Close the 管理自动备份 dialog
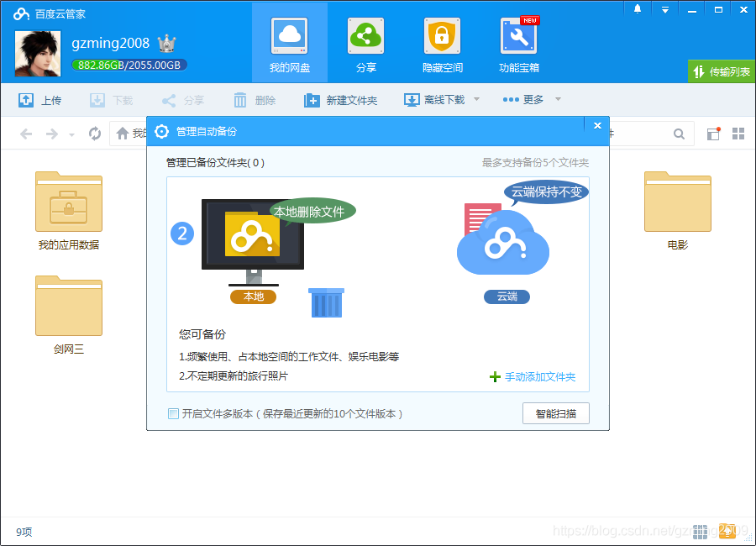756x546 pixels. (x=597, y=125)
